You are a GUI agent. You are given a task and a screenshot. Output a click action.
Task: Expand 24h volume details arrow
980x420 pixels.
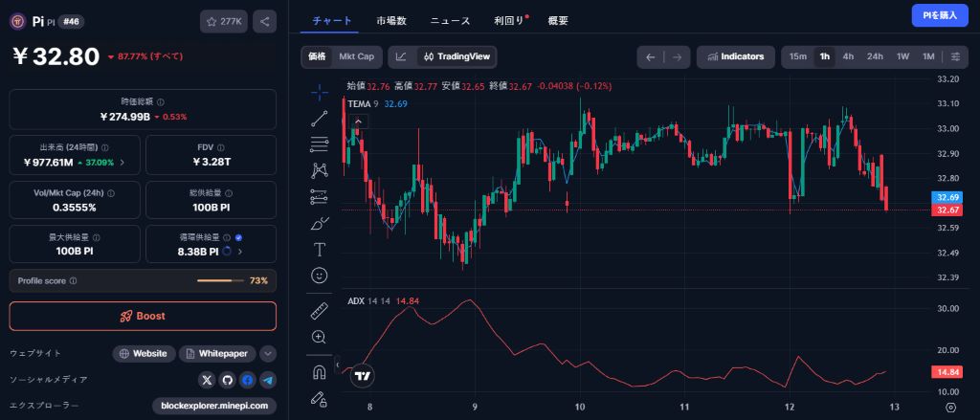122,163
